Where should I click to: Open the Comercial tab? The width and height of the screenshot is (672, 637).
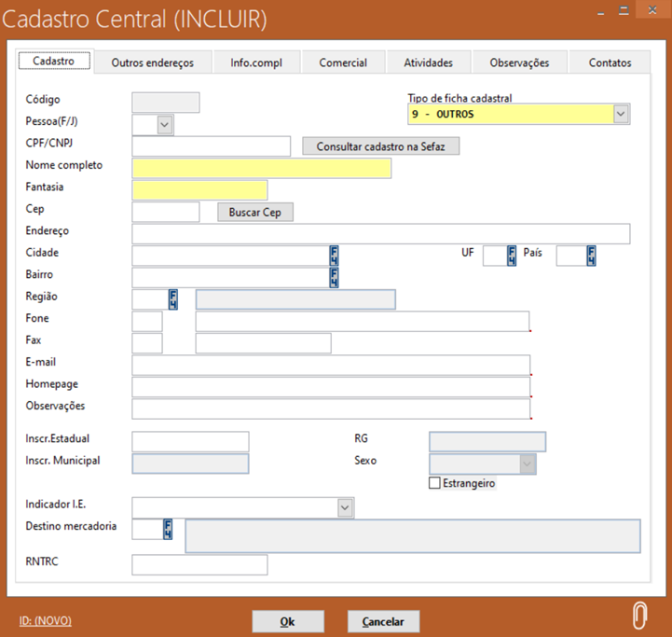[x=343, y=62]
